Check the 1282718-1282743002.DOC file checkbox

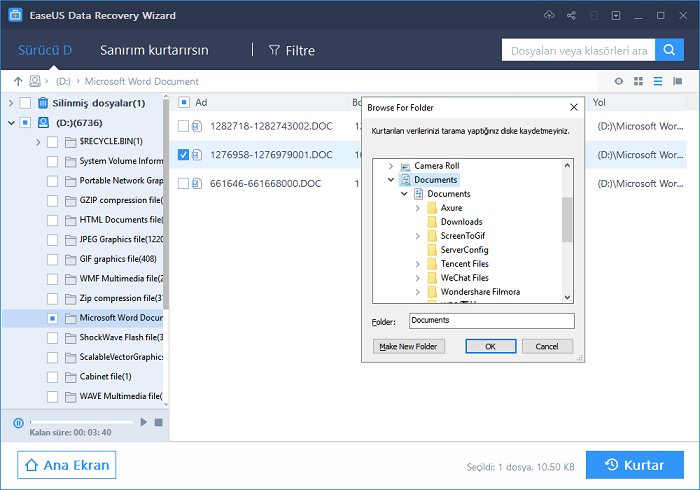click(x=183, y=126)
